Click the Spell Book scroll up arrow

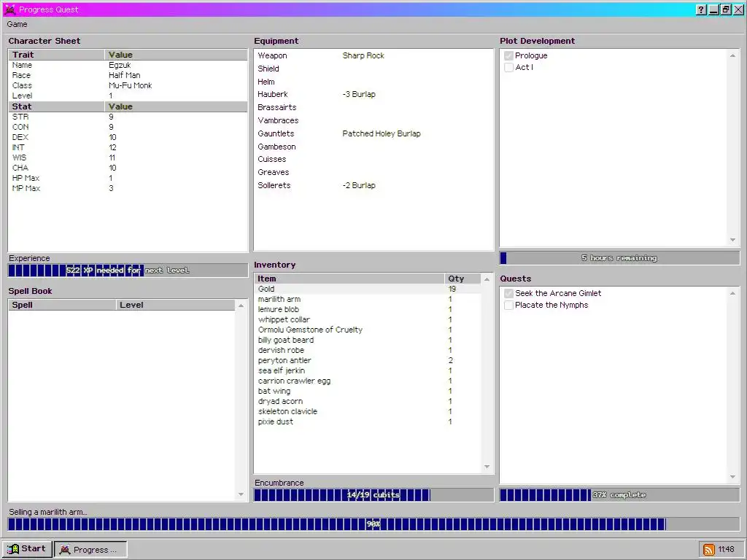(241, 306)
